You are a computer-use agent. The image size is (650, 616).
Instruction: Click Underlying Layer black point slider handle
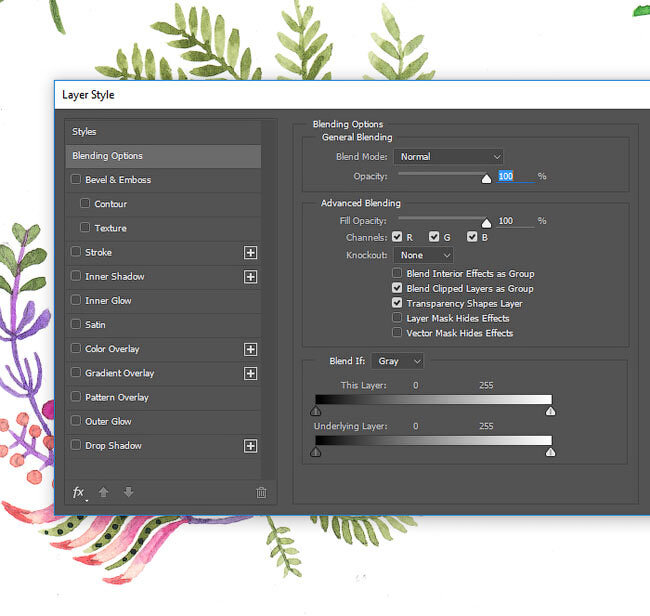pyautogui.click(x=315, y=451)
